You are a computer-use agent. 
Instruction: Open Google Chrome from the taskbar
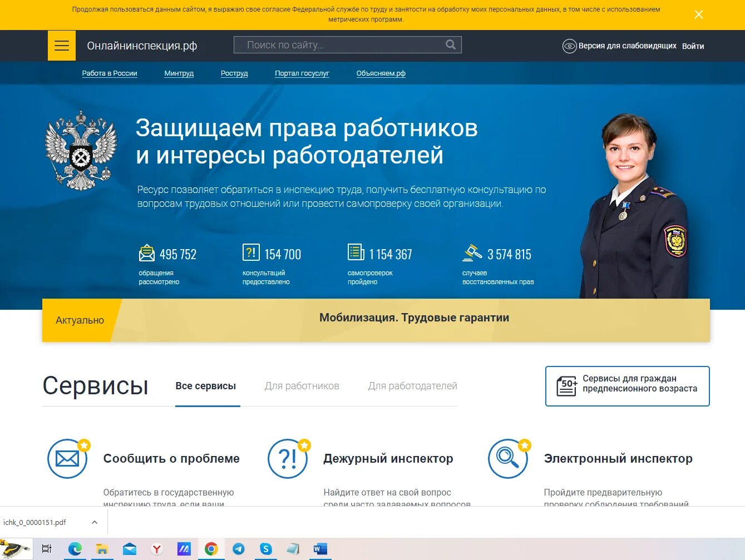(211, 549)
